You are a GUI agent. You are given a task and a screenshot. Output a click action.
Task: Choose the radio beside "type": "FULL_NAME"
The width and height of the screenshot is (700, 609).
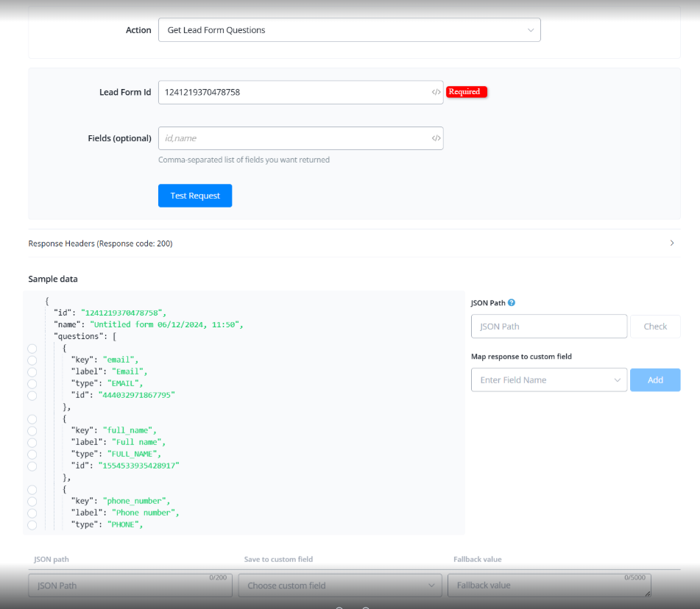32,455
